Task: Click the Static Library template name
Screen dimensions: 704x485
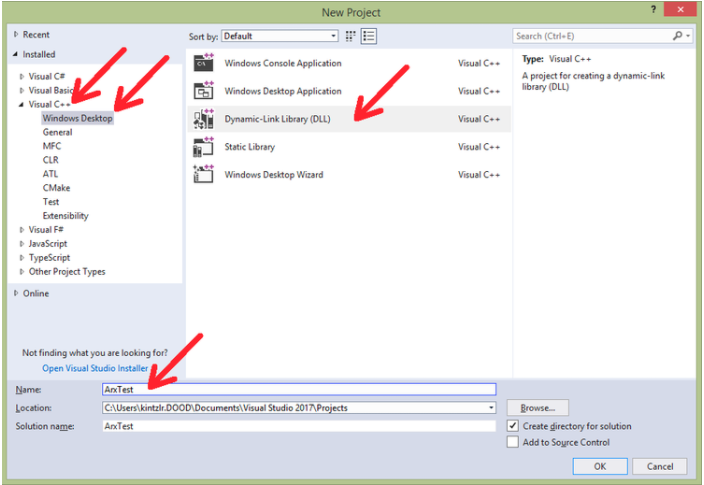Action: (x=250, y=147)
